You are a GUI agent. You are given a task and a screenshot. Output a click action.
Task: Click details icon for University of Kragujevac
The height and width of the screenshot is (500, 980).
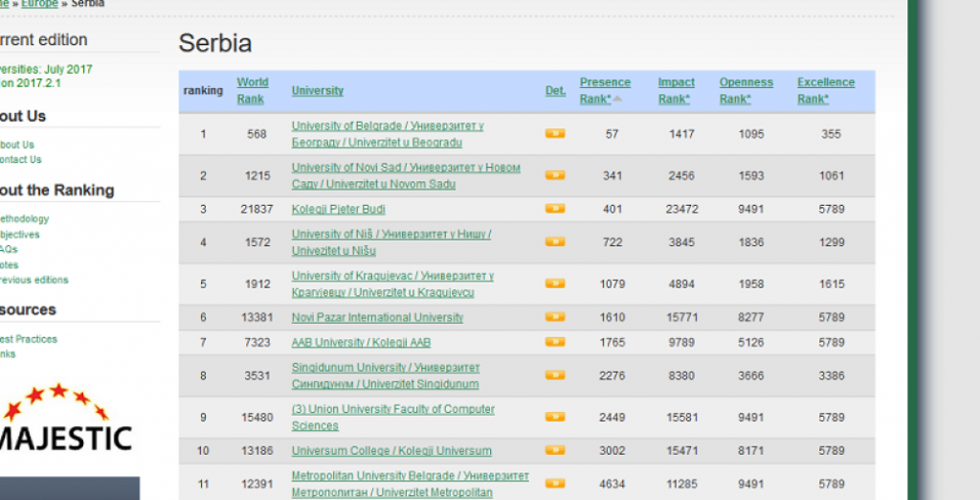[x=554, y=284]
